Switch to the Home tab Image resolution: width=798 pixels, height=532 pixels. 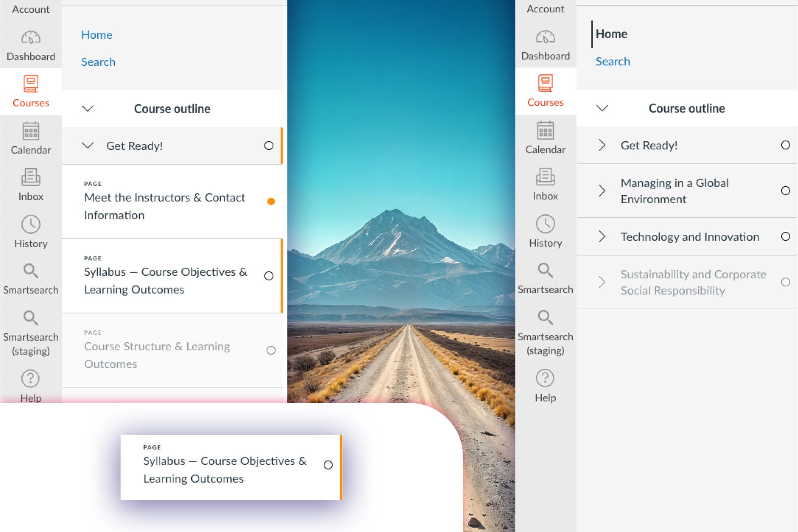tap(96, 34)
